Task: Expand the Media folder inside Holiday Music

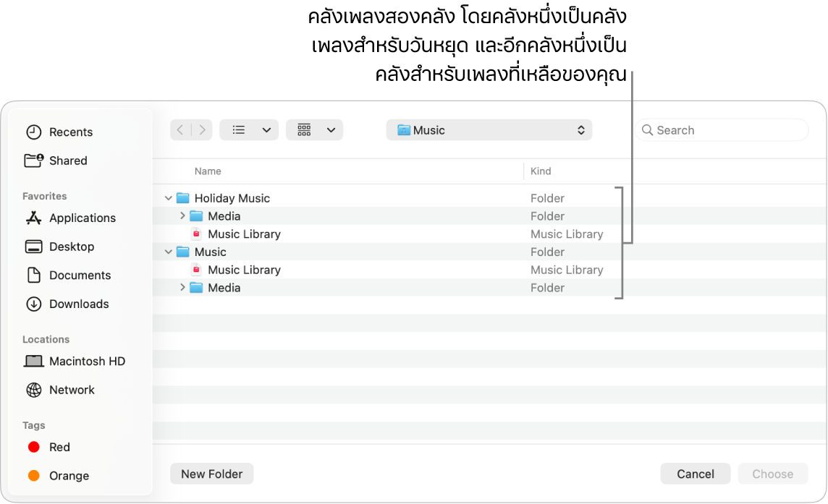Action: click(182, 215)
